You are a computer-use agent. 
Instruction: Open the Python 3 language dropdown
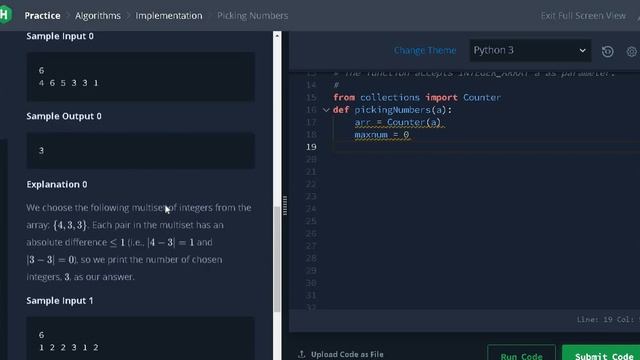pyautogui.click(x=530, y=50)
